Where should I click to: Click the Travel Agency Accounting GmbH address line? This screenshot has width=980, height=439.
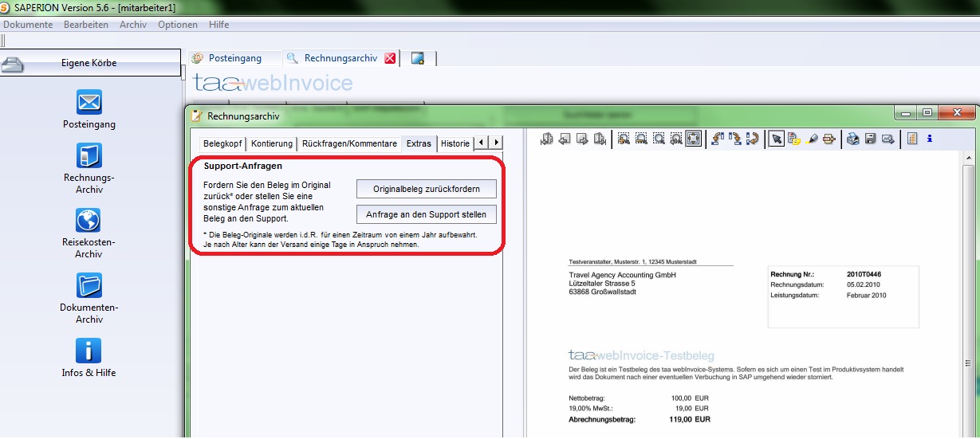pyautogui.click(x=622, y=275)
